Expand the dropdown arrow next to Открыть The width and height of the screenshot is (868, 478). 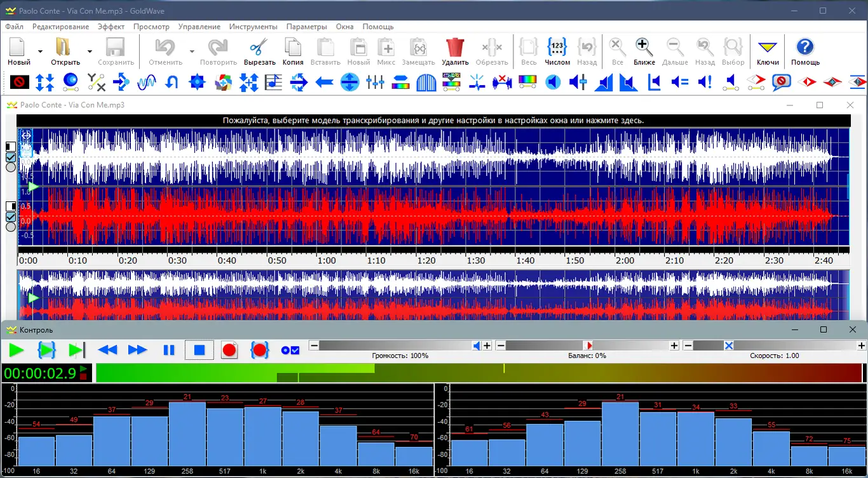(x=90, y=51)
